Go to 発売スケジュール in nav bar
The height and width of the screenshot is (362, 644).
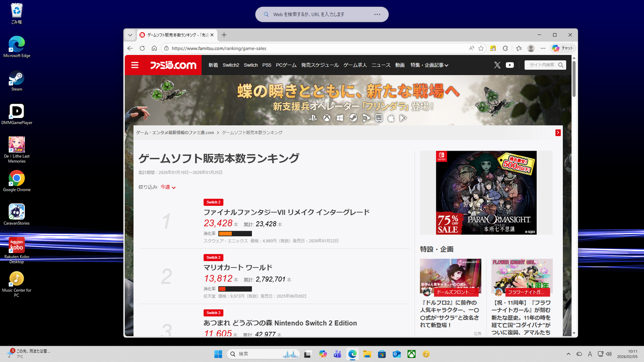(x=320, y=65)
